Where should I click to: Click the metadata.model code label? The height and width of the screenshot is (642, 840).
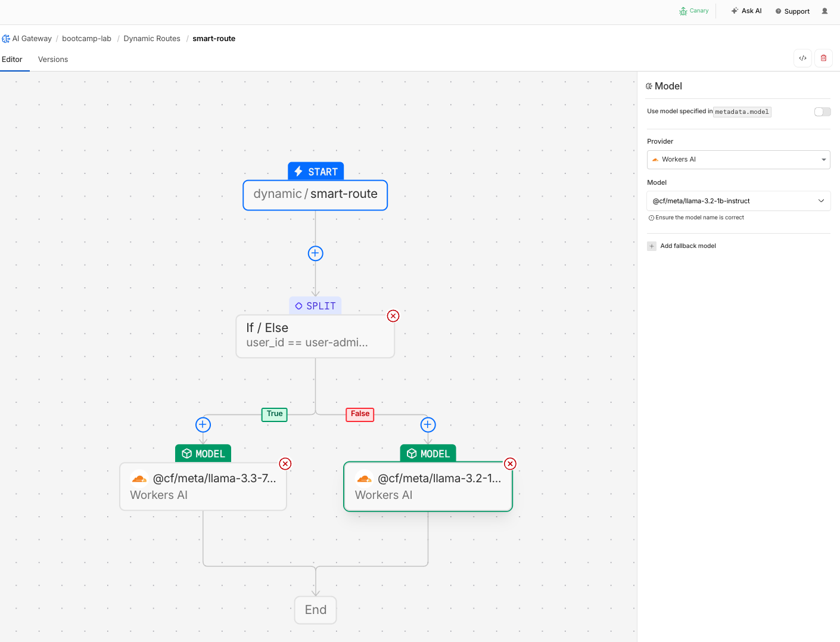(742, 112)
